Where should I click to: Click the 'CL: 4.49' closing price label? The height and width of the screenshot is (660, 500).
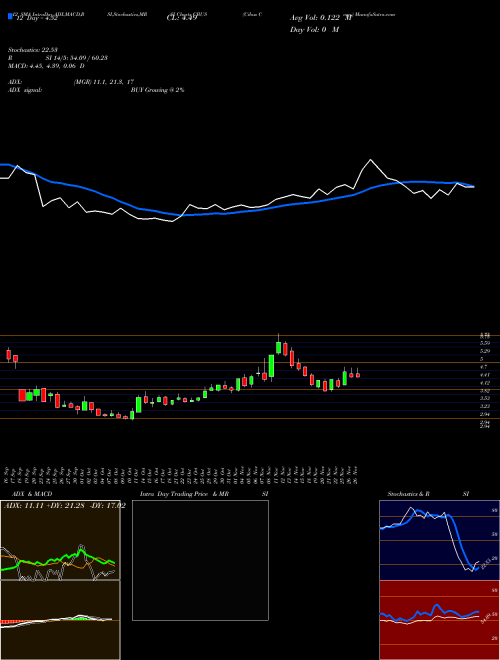click(x=182, y=18)
